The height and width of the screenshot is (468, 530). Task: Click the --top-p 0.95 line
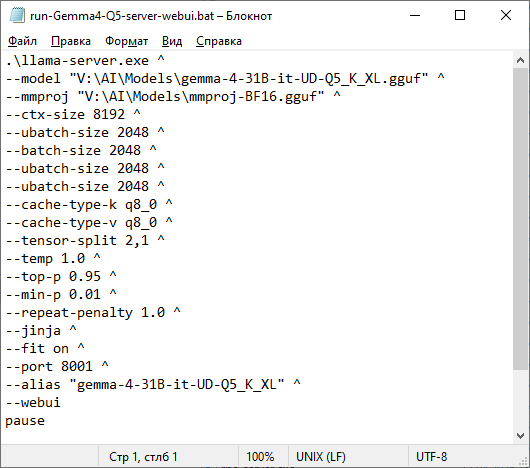coord(61,277)
